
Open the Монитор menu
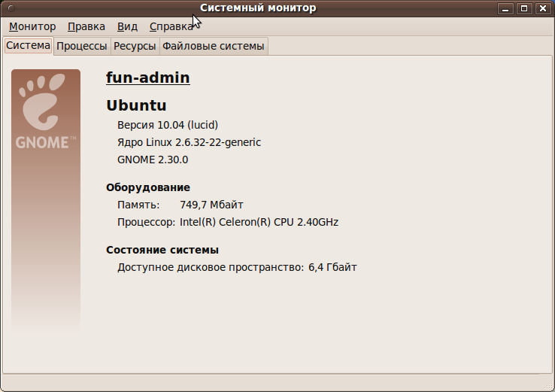[32, 26]
